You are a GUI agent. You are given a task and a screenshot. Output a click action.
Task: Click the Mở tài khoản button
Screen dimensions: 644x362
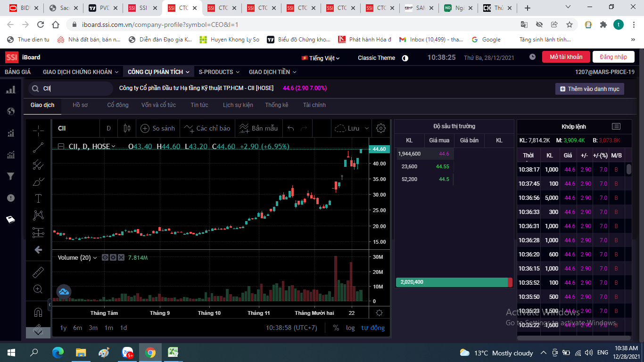coord(566,57)
